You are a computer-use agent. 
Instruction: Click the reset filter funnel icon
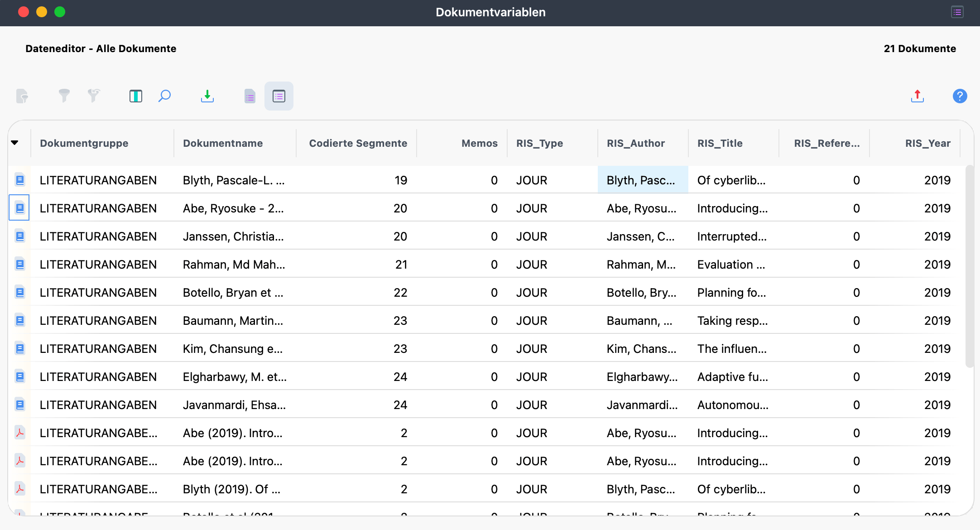point(94,96)
